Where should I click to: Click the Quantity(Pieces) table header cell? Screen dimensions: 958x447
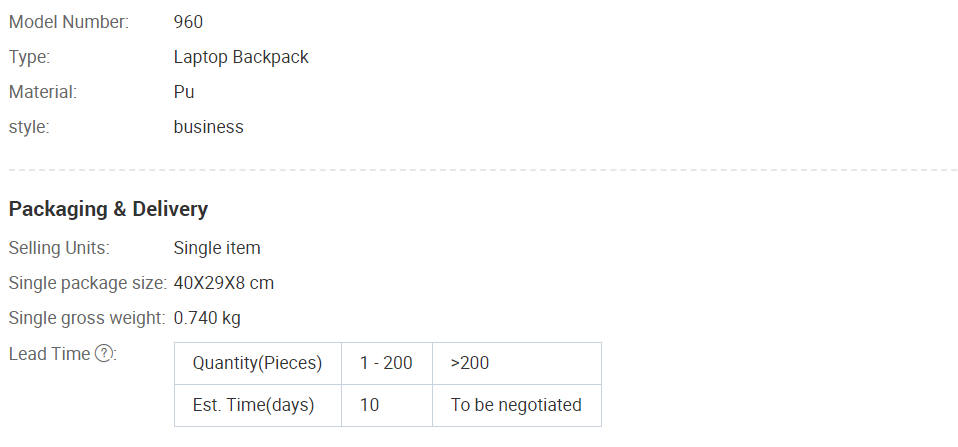(x=258, y=363)
